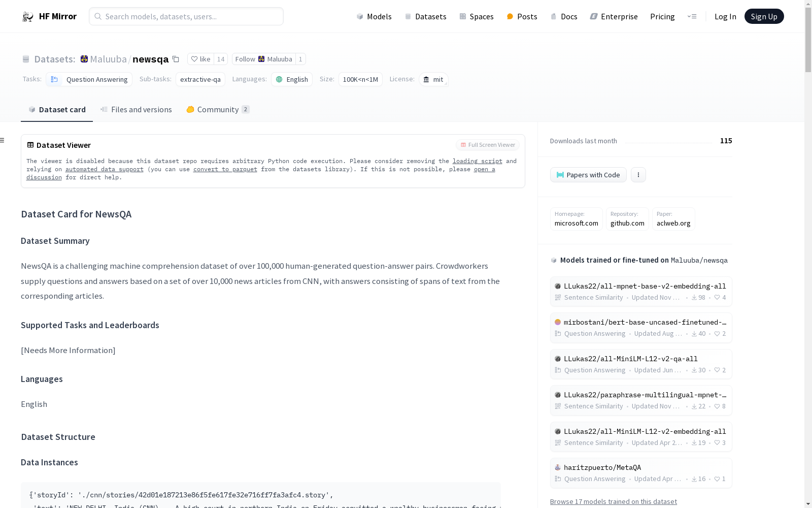Click the 100K<n<1M size tag
This screenshot has width=812, height=508.
(x=360, y=79)
